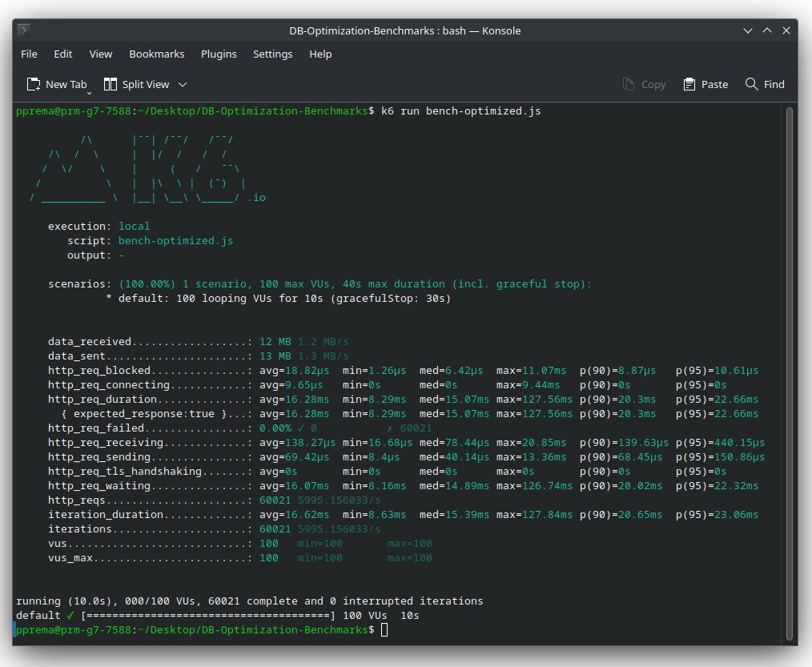Click the 'default ✓' progress bar line
The height and width of the screenshot is (667, 812).
click(217, 616)
